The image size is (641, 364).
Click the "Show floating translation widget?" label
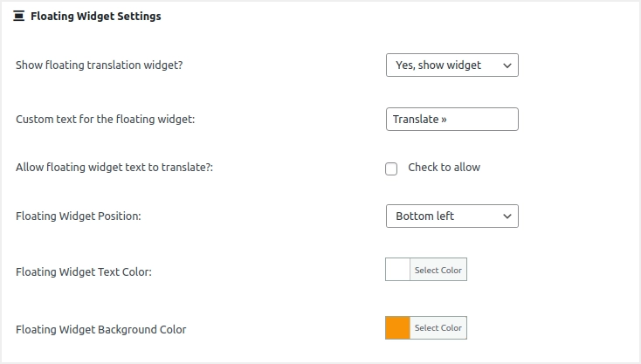tap(100, 65)
